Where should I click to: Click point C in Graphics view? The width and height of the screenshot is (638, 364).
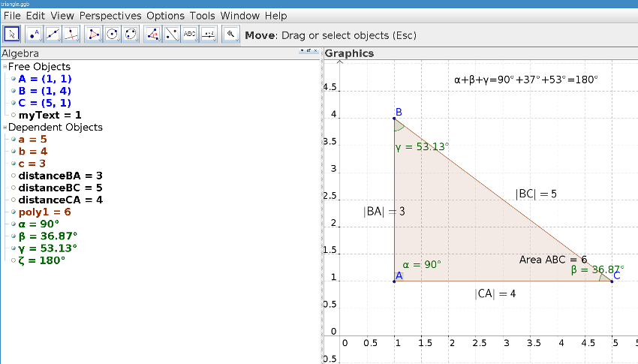click(x=612, y=281)
